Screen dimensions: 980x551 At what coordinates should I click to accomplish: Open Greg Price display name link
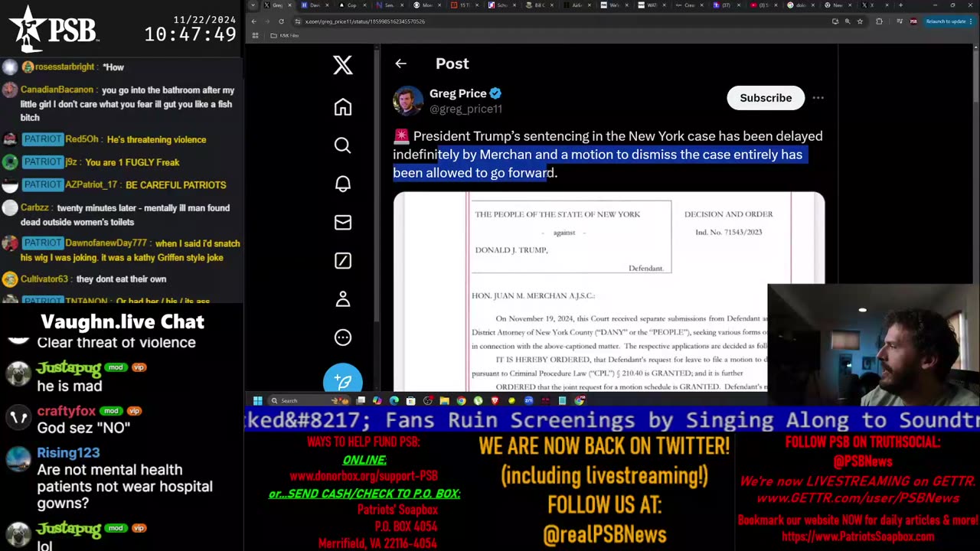(x=458, y=93)
